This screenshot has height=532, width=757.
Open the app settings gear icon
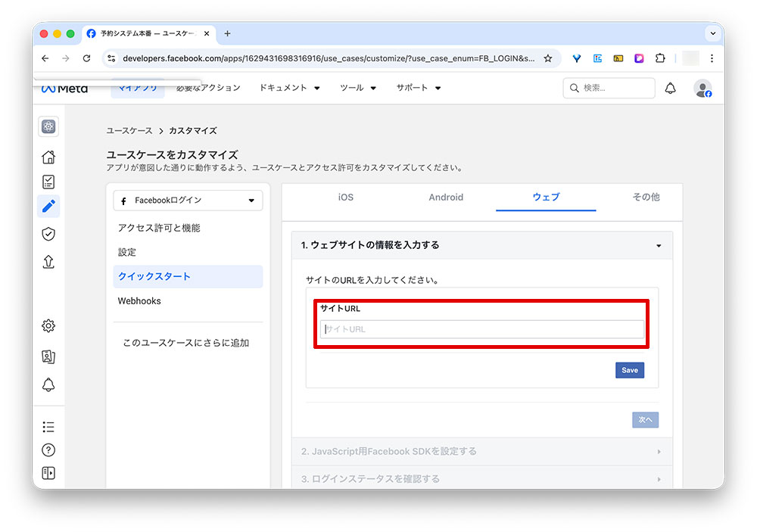pos(48,325)
